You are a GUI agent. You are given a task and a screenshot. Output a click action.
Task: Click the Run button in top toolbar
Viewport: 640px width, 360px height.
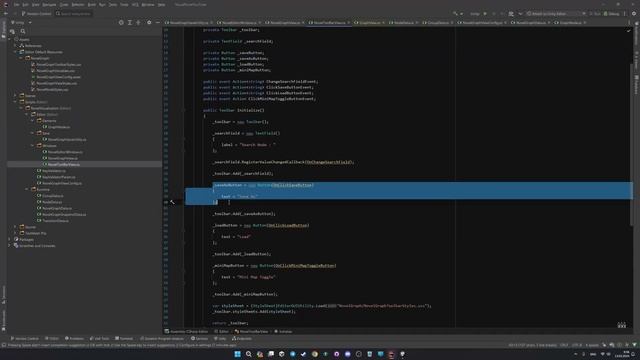(x=595, y=13)
